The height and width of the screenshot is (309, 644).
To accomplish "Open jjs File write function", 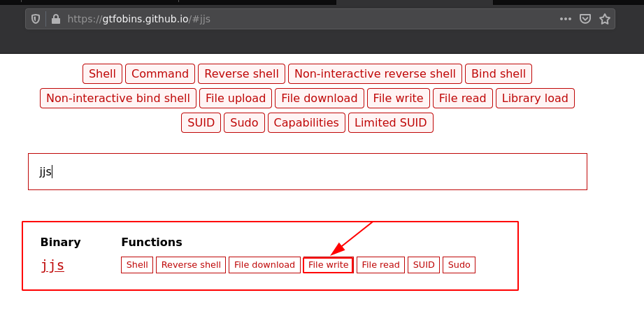I will click(328, 265).
